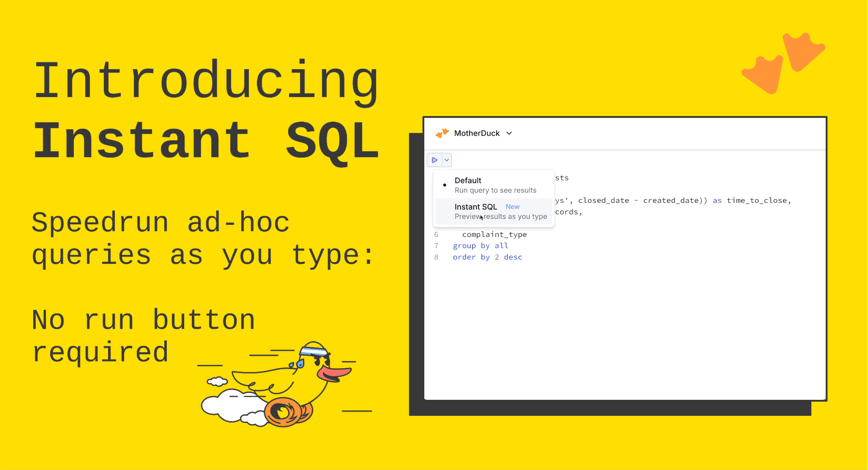
Task: Expand the run mode dropdown arrow
Action: tap(446, 160)
